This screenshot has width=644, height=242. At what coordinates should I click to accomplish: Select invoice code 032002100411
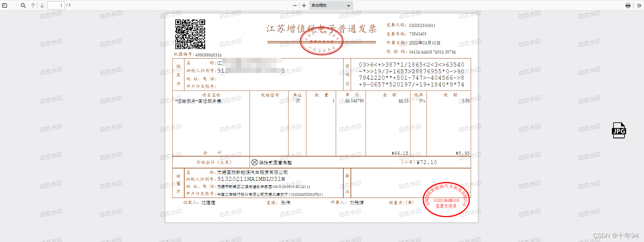[422, 26]
